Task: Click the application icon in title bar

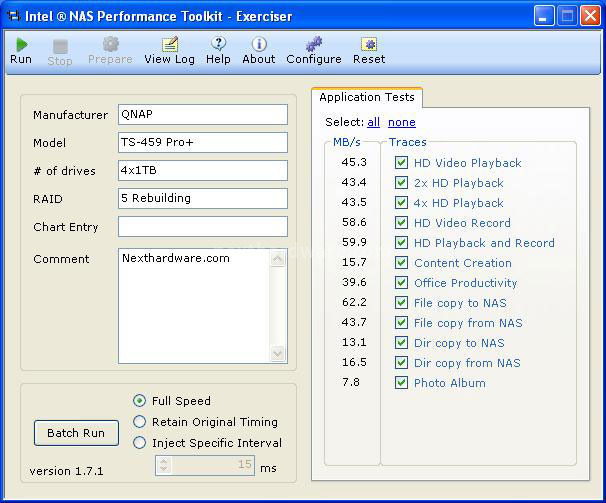Action: point(14,16)
